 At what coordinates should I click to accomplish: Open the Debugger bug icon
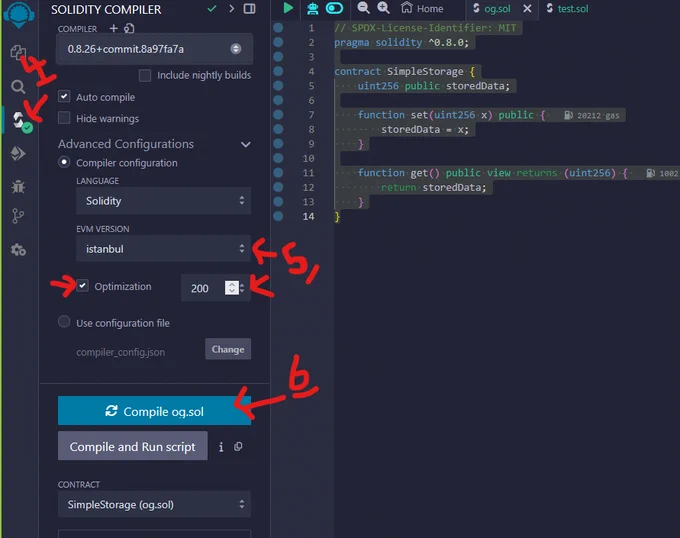tap(18, 187)
